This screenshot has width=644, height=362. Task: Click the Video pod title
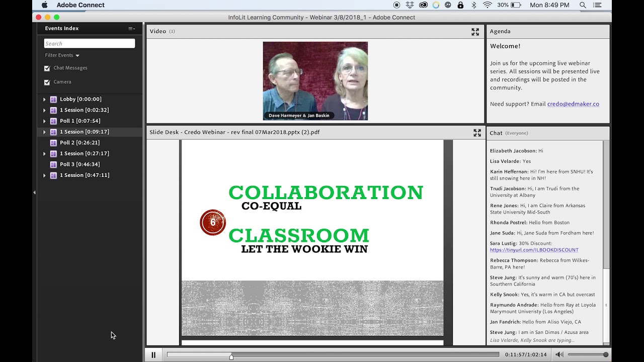[x=157, y=31]
